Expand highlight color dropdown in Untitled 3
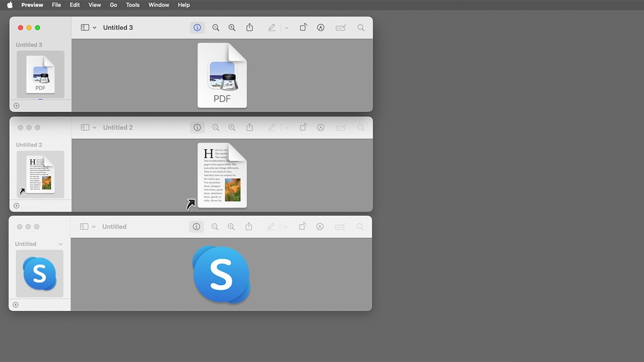This screenshot has height=362, width=644. (x=287, y=27)
